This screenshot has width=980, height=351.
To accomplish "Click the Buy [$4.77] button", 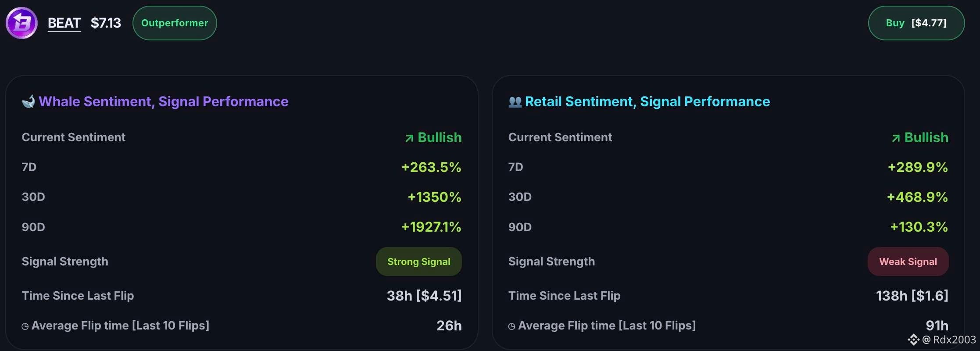I will [916, 23].
